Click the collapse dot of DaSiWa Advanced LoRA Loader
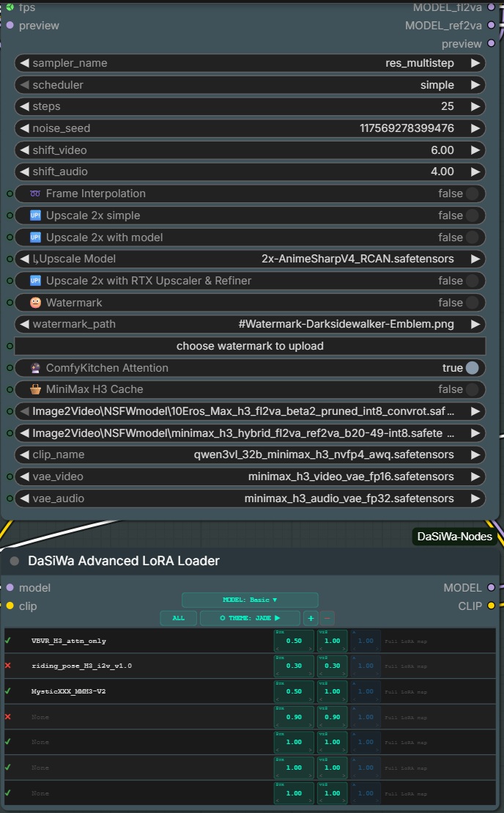This screenshot has height=813, width=504. [x=15, y=561]
